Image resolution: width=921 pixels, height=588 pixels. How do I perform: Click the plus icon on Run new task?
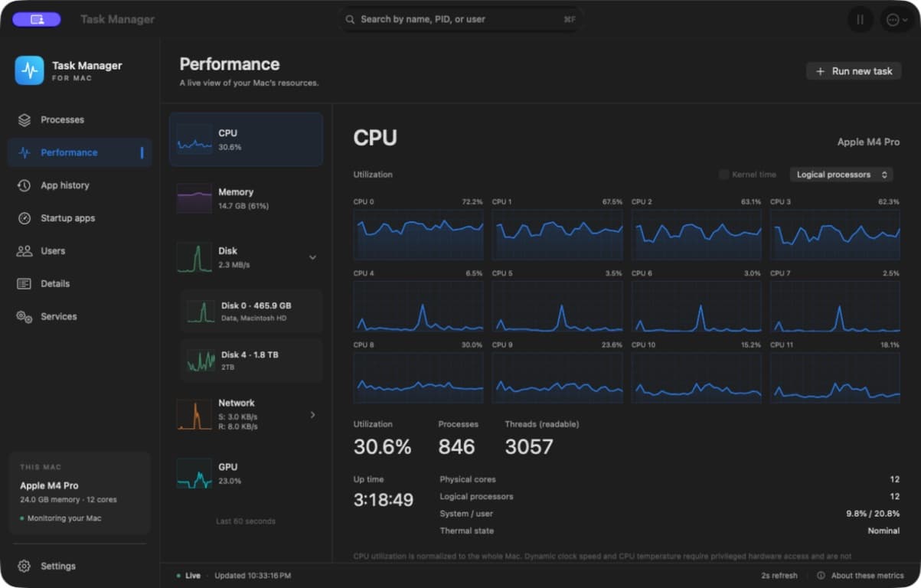(x=820, y=71)
